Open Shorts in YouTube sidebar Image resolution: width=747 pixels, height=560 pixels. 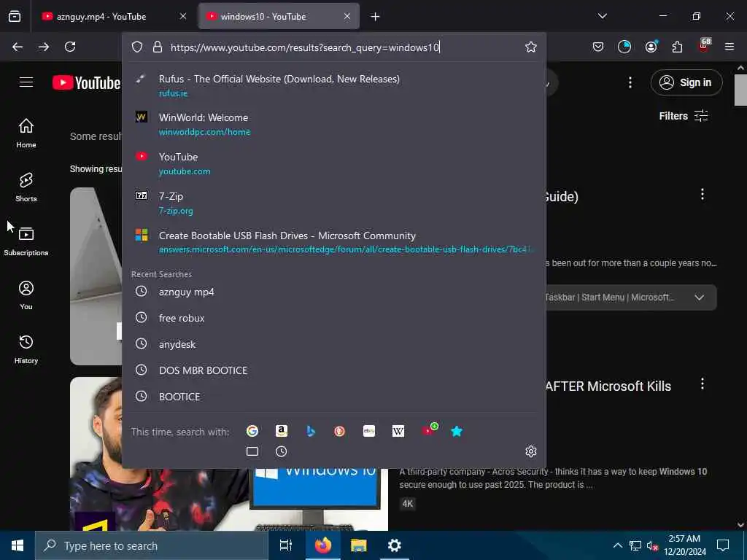pos(26,187)
